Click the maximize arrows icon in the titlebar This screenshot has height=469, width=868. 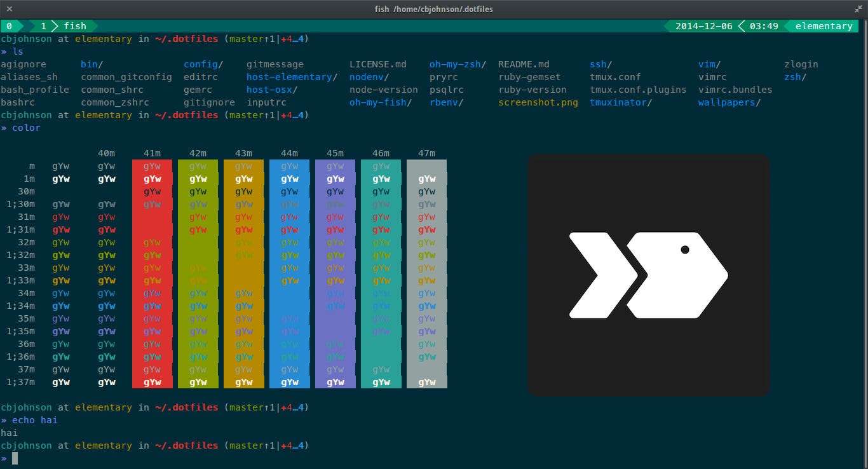tap(858, 9)
